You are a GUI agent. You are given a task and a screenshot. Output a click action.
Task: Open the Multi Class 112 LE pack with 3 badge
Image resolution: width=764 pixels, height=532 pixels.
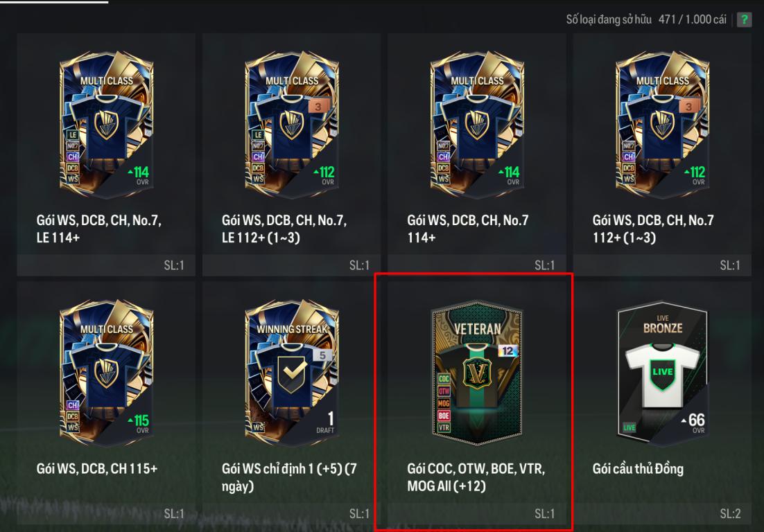[x=291, y=125]
